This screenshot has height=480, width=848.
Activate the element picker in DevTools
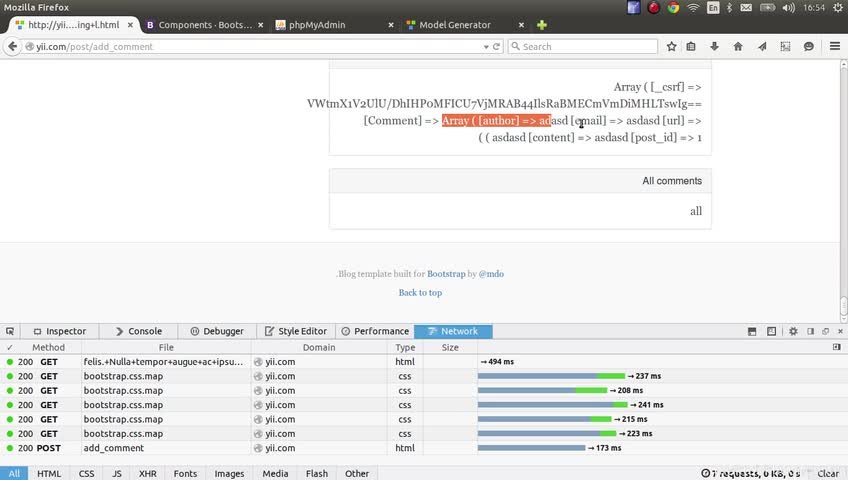click(10, 331)
